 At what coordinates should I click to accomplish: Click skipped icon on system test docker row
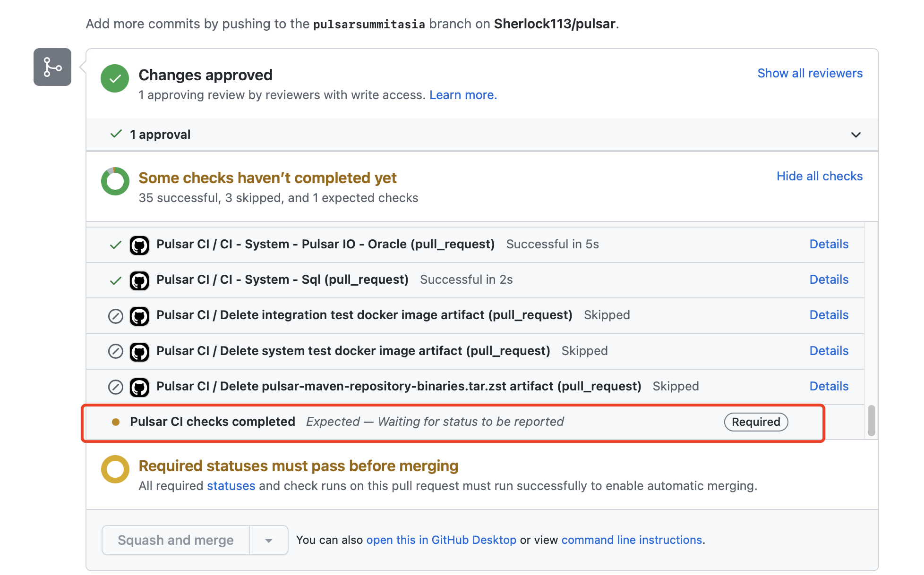click(x=116, y=352)
